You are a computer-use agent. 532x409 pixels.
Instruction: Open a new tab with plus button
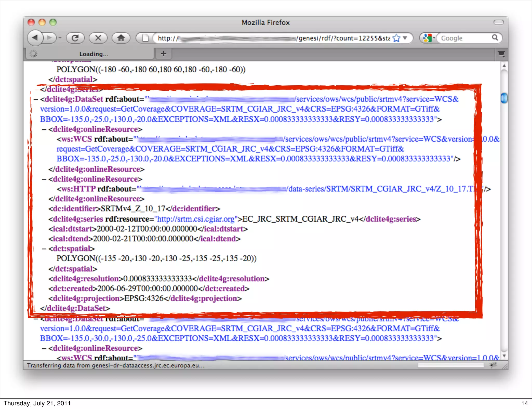pos(163,54)
